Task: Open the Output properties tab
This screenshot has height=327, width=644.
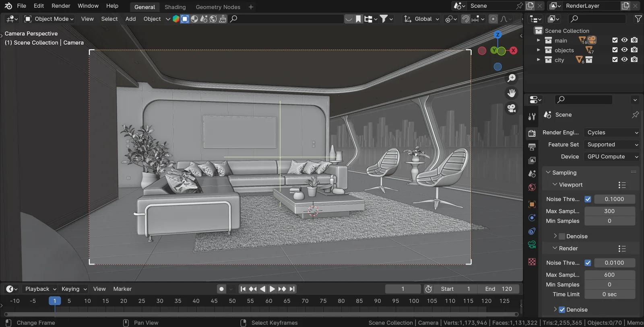Action: [532, 147]
